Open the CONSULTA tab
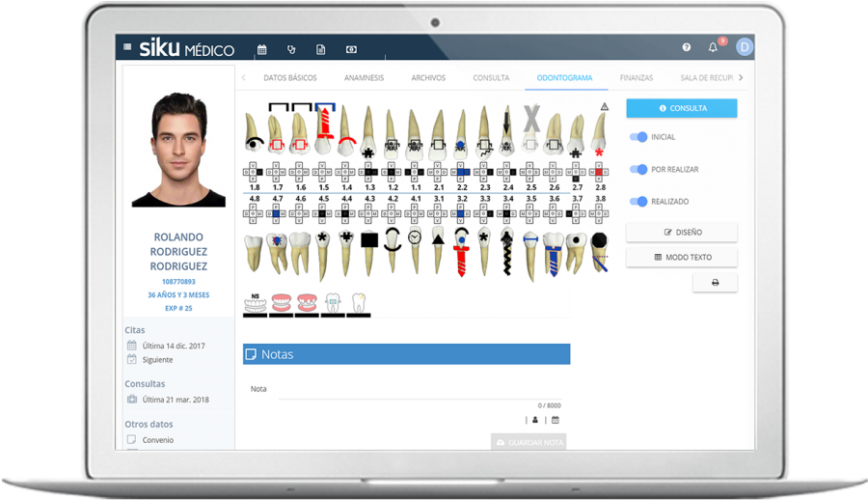868x500 pixels. click(x=491, y=77)
